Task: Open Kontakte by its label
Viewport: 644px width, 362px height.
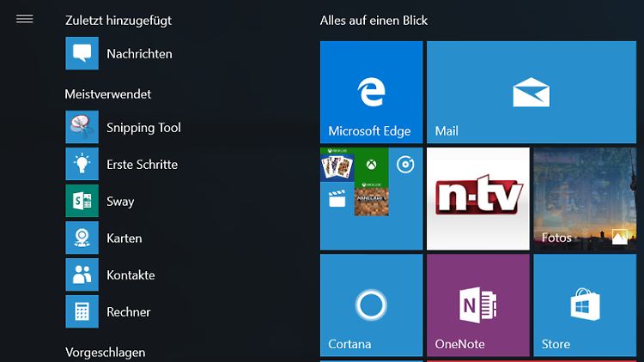Action: coord(131,275)
